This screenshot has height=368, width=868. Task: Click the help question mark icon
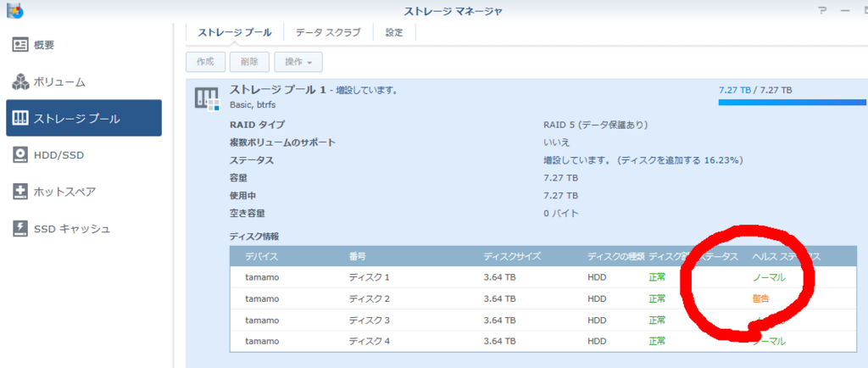click(x=823, y=10)
